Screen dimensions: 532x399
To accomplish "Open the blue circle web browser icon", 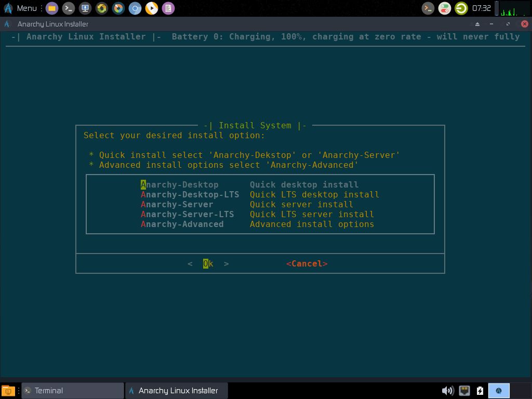I will pyautogui.click(x=135, y=8).
